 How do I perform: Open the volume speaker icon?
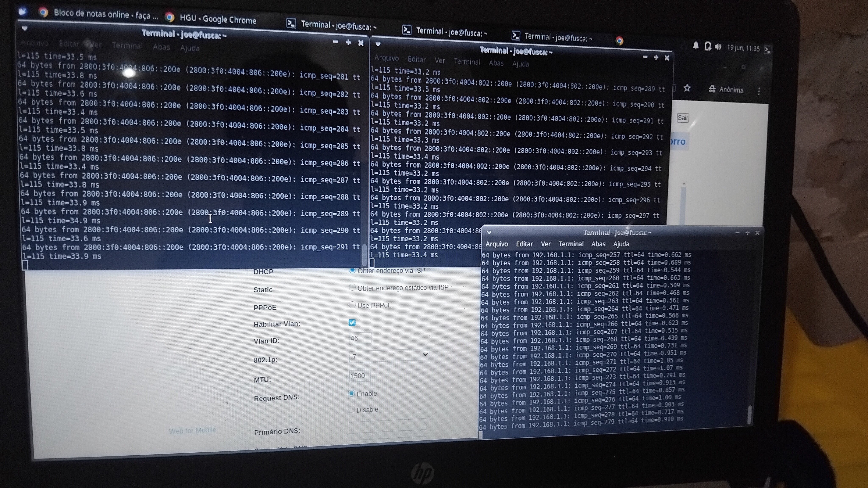pyautogui.click(x=718, y=47)
